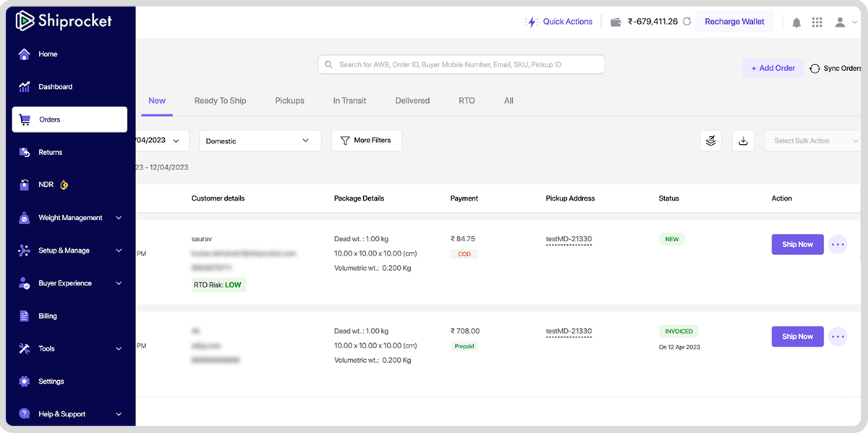This screenshot has width=868, height=433.
Task: Expand the Help & Support submenu
Action: click(x=119, y=414)
